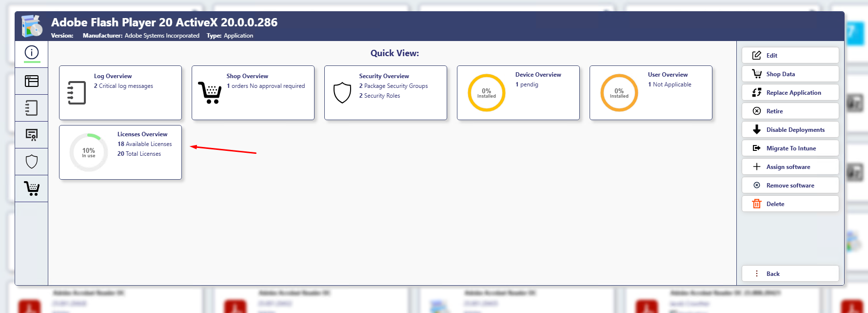This screenshot has height=313, width=868.
Task: Delete the application with trash button
Action: click(790, 204)
